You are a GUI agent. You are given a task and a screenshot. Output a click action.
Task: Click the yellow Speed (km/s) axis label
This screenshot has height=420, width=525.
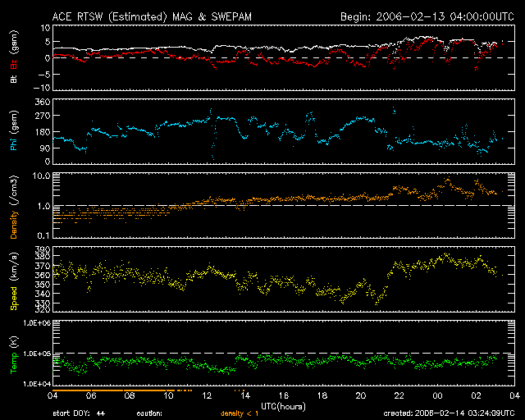pos(13,279)
